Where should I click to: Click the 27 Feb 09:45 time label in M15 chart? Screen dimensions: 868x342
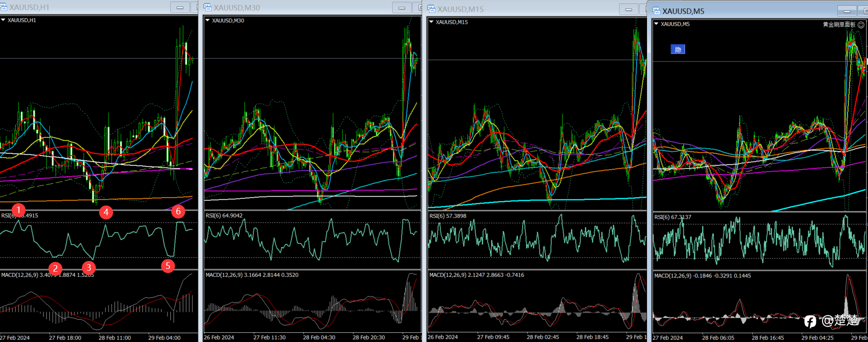(493, 337)
